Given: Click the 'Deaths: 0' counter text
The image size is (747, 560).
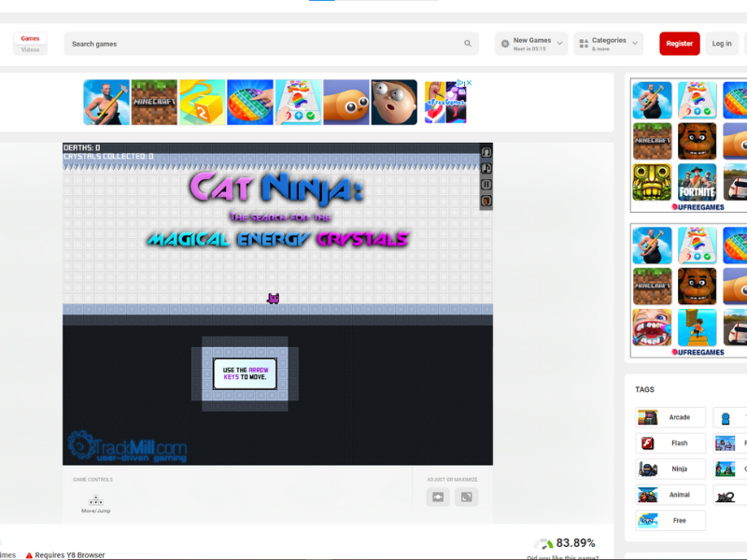Looking at the screenshot, I should click(82, 147).
